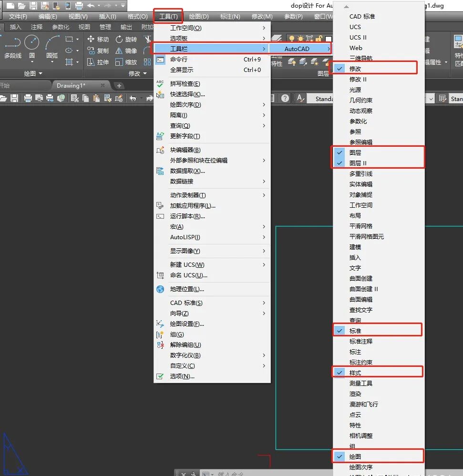Click the Help question mark icon
The width and height of the screenshot is (463, 476).
coord(285,98)
